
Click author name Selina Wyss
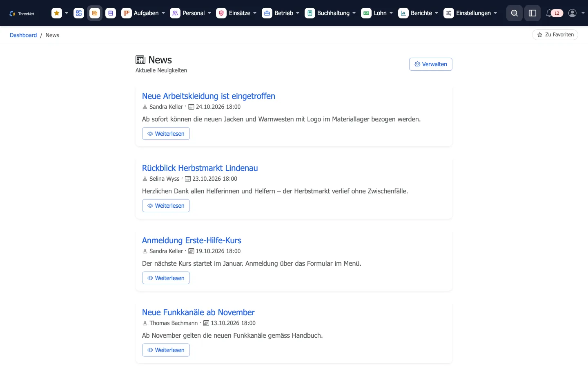(164, 179)
